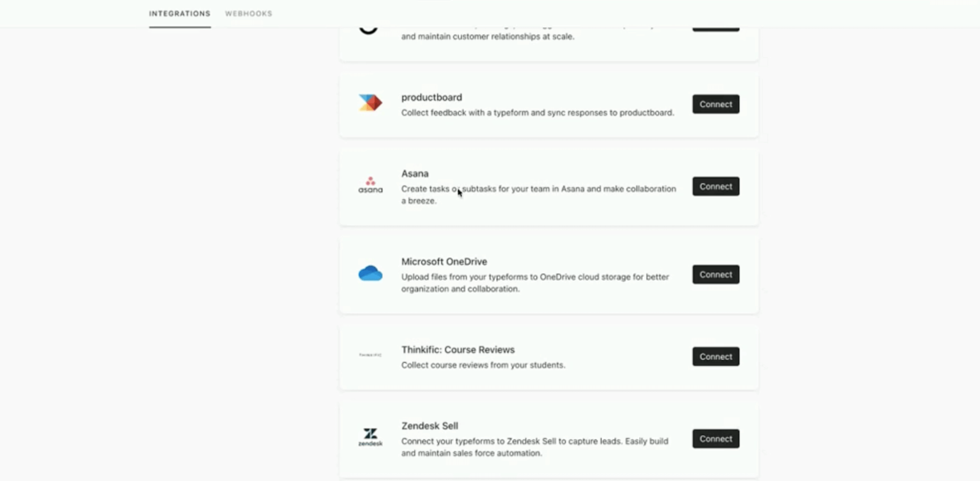Connect the productboard integration
The height and width of the screenshot is (481, 980).
point(716,104)
